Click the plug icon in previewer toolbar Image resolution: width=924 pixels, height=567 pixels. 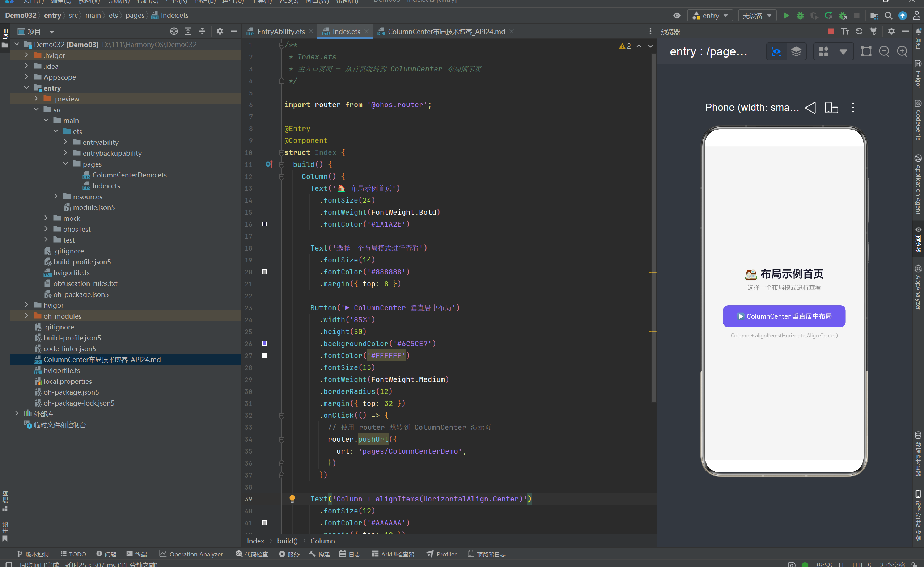coord(873,31)
